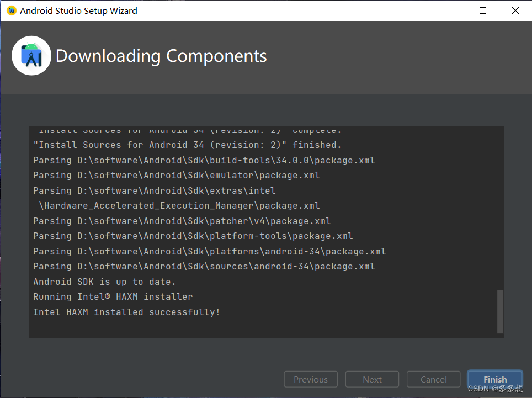Viewport: 532px width, 398px height.
Task: Click 'Android SDK is up to date.' line
Action: (x=104, y=282)
